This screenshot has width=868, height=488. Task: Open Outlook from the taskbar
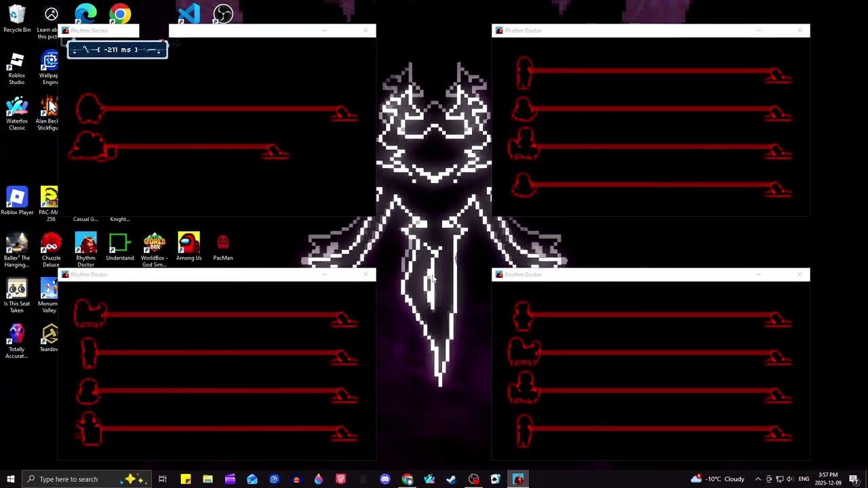pyautogui.click(x=252, y=479)
